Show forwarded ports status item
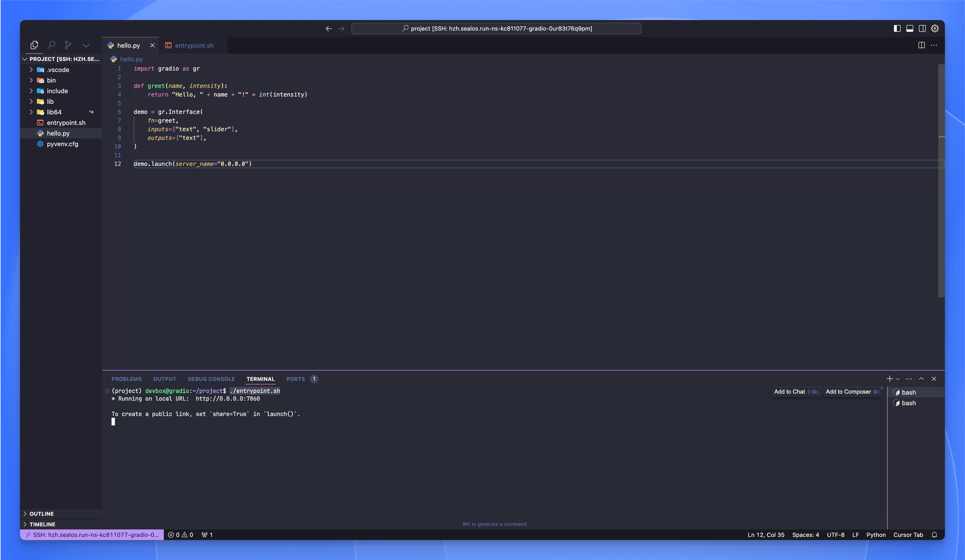Image resolution: width=965 pixels, height=560 pixels. click(x=207, y=535)
